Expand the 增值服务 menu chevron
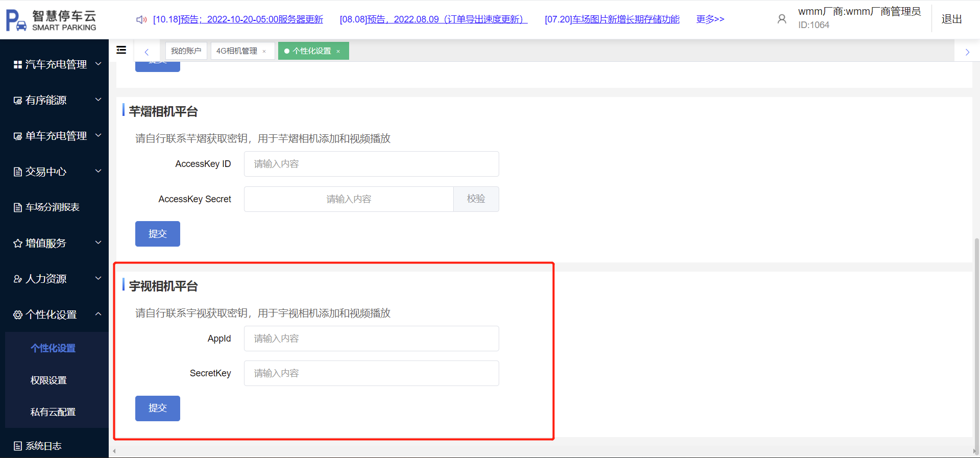Image resolution: width=980 pixels, height=458 pixels. [99, 243]
